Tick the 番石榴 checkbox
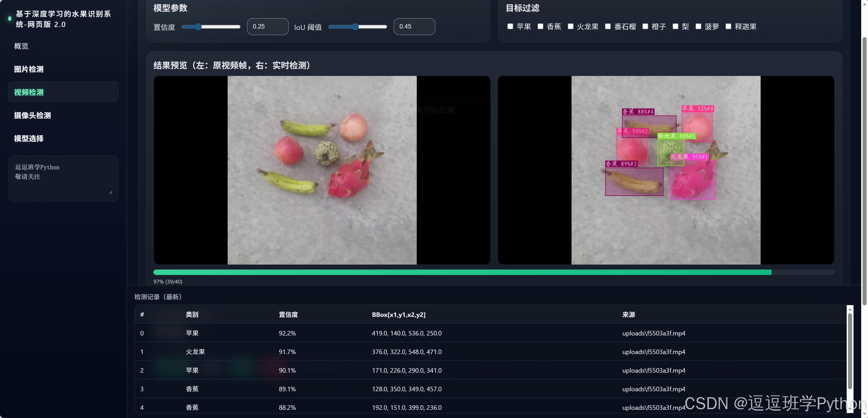 (x=608, y=26)
